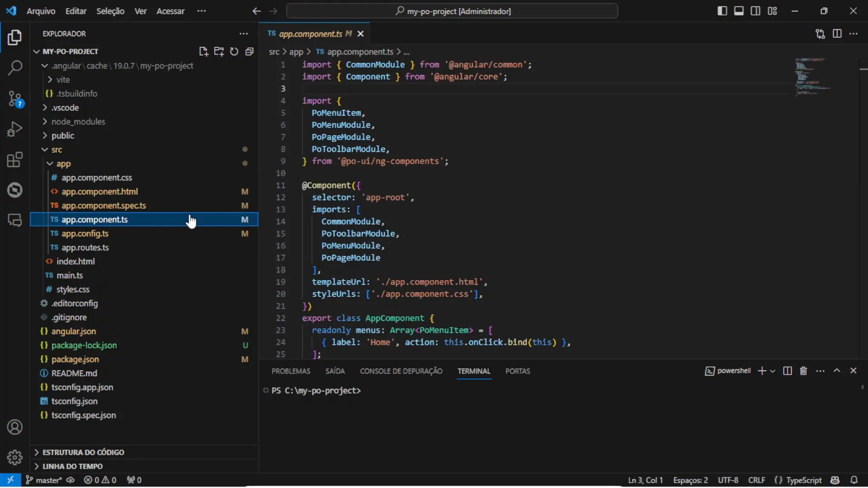Open the terminal profile dropdown arrow
This screenshot has height=488, width=868.
point(773,371)
